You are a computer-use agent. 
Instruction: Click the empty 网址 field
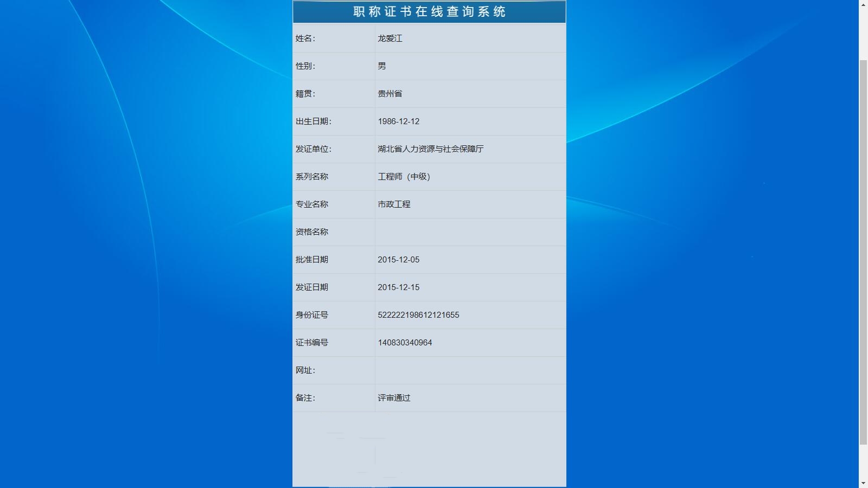(x=469, y=370)
